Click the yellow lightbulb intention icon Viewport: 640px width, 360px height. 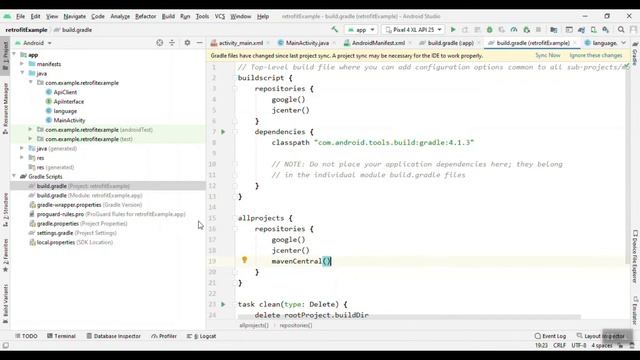tap(244, 260)
